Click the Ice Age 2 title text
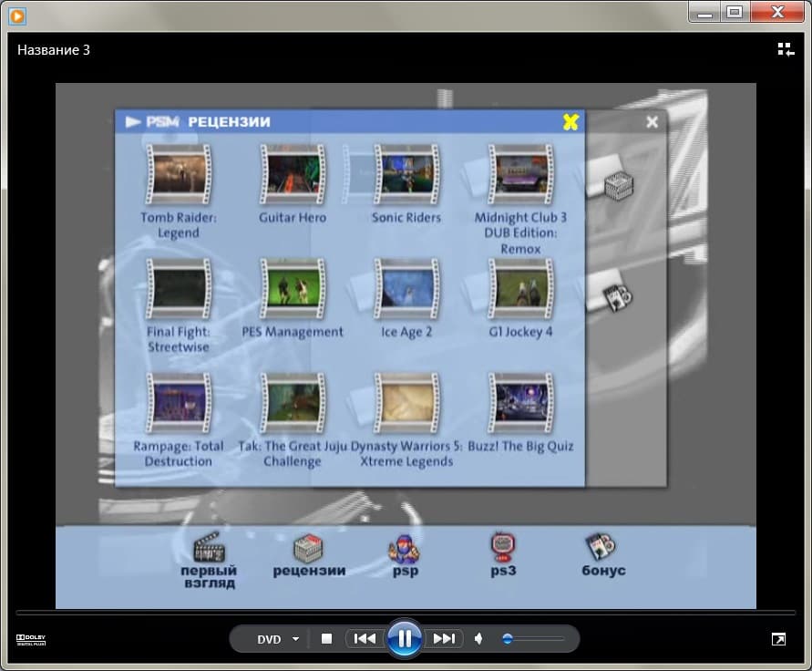The image size is (812, 671). click(406, 332)
